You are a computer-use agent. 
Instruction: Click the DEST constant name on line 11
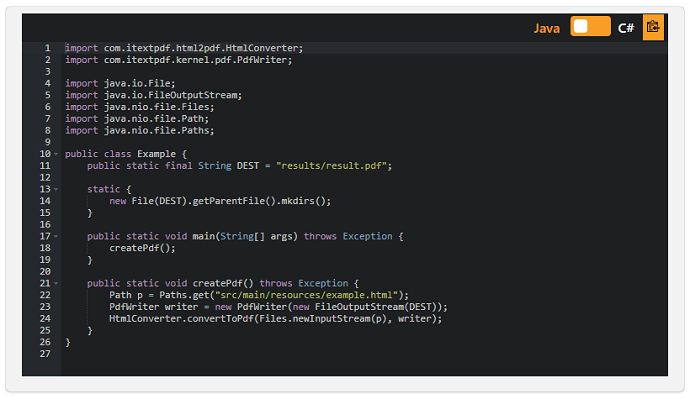click(x=248, y=166)
